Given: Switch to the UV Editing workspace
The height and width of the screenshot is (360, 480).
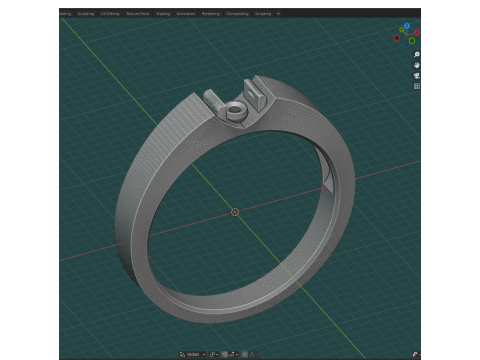Looking at the screenshot, I should [x=110, y=14].
